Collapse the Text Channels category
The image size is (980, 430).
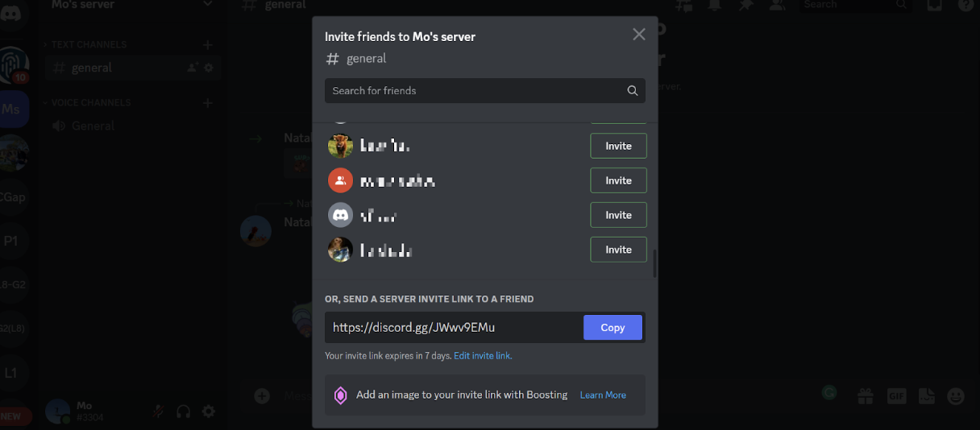click(89, 44)
